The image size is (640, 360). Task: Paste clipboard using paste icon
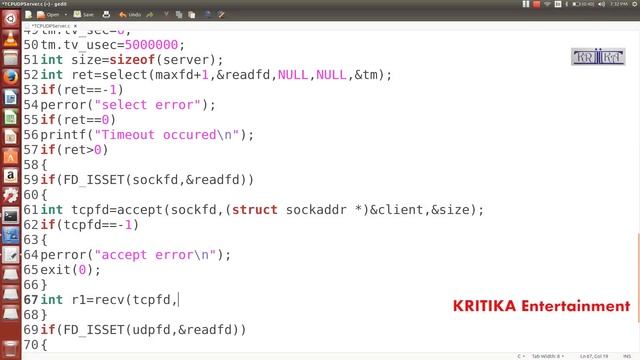(192, 15)
